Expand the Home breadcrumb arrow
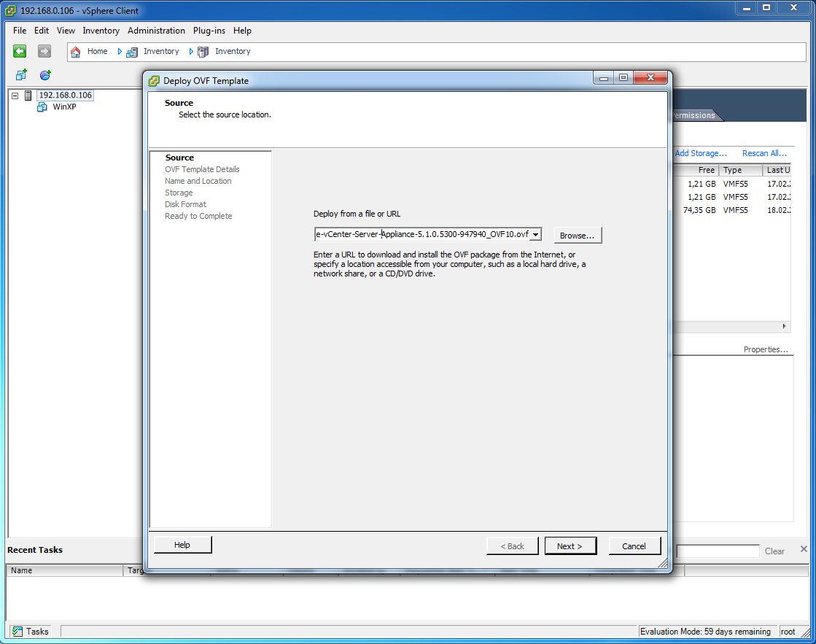The height and width of the screenshot is (644, 816). (x=120, y=52)
